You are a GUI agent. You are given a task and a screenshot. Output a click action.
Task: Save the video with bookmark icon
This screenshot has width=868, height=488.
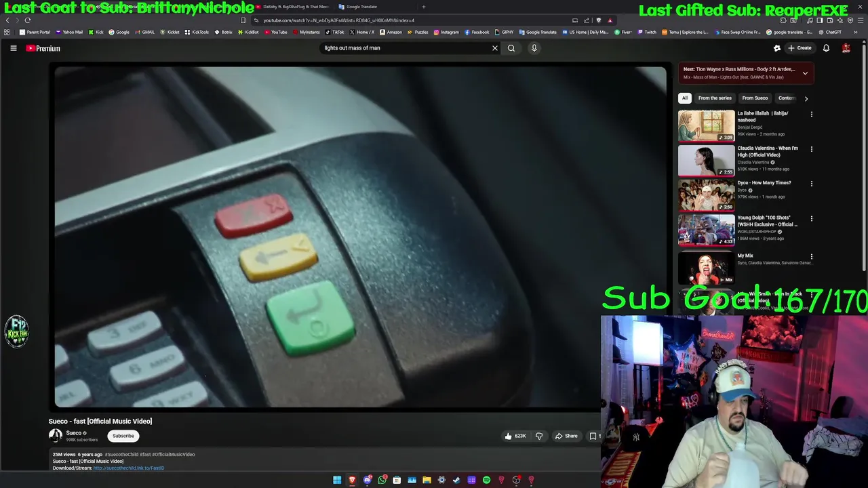pos(593,436)
